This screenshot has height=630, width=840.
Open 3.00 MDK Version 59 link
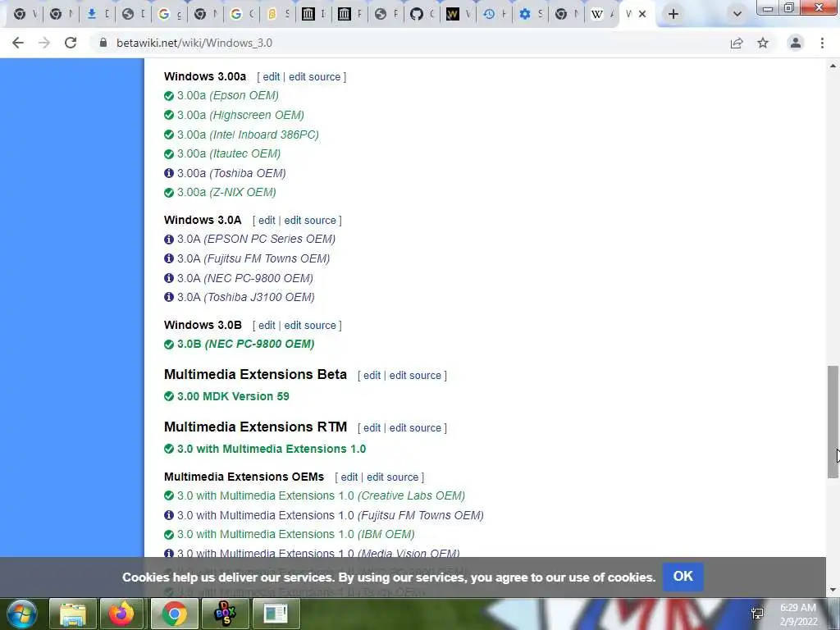point(233,396)
